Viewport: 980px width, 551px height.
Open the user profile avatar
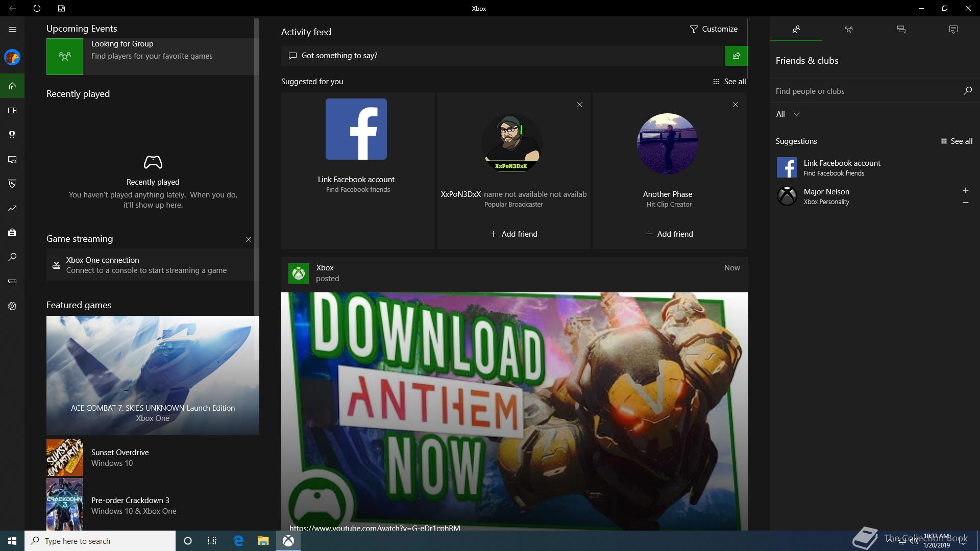tap(12, 57)
